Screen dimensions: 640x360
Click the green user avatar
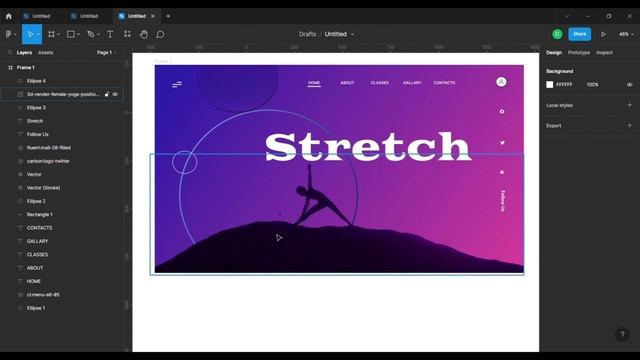pyautogui.click(x=557, y=34)
